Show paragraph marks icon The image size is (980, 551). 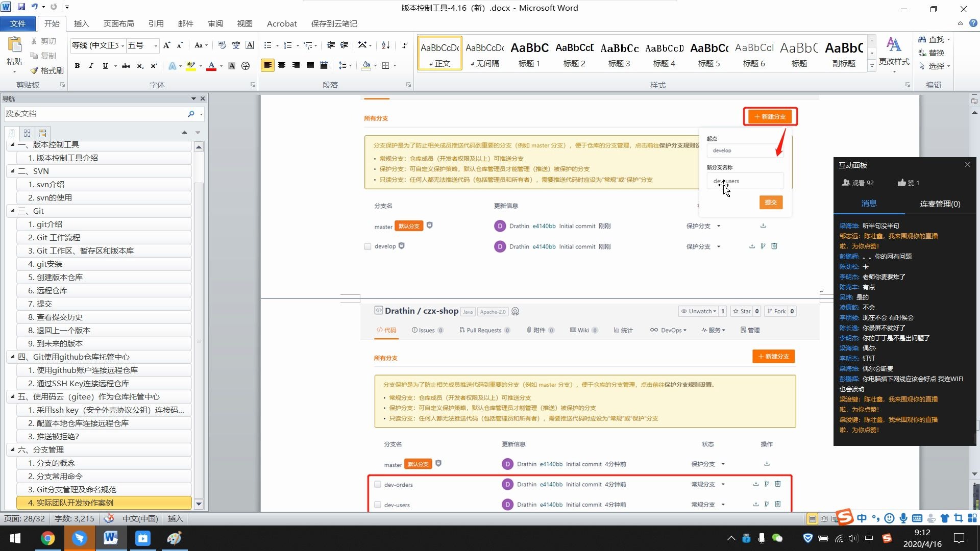(405, 45)
